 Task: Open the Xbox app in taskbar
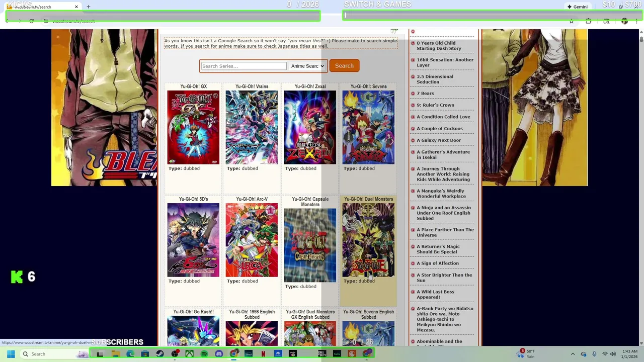(x=189, y=354)
